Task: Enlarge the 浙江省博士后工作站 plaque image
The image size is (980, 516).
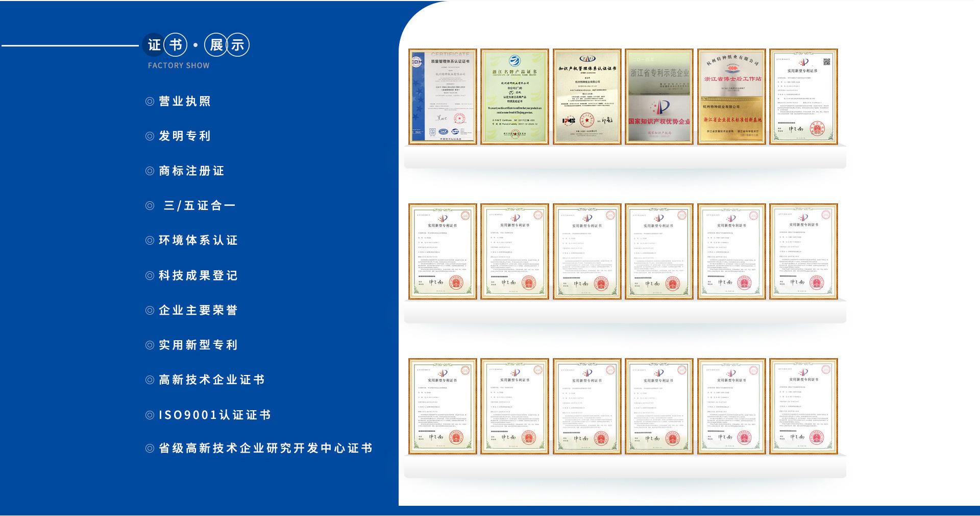Action: [731, 97]
